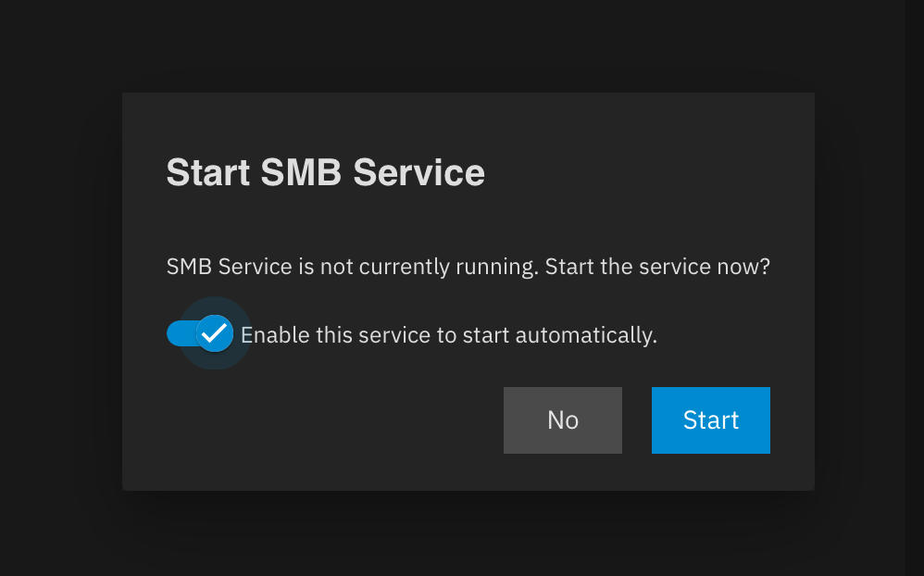924x576 pixels.
Task: Click the dark backdrop above the dialog
Action: pyautogui.click(x=463, y=46)
